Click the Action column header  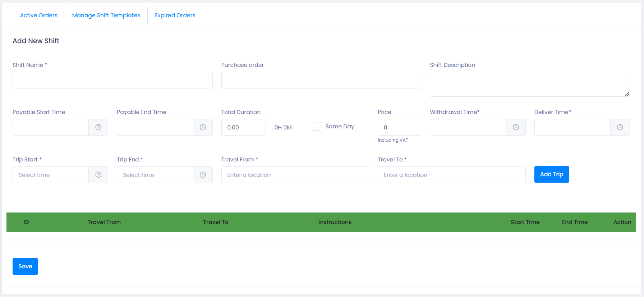pyautogui.click(x=622, y=222)
